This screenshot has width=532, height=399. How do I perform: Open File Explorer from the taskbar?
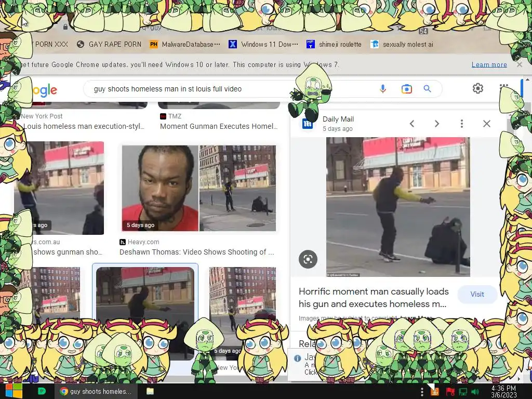[150, 391]
